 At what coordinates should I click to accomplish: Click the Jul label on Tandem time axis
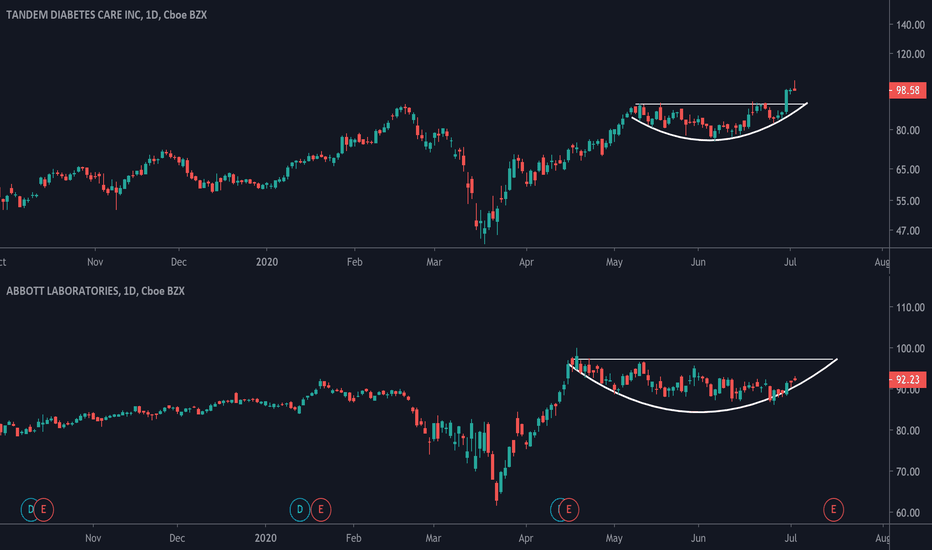click(791, 262)
